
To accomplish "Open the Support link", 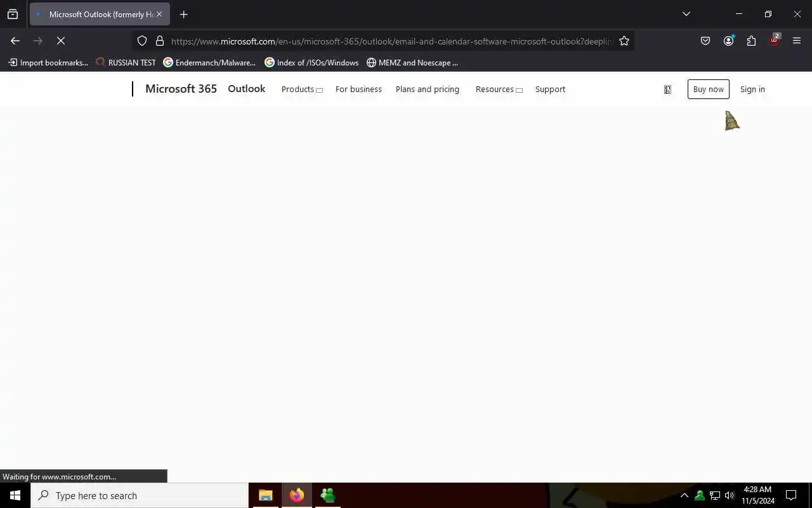I will tap(550, 90).
